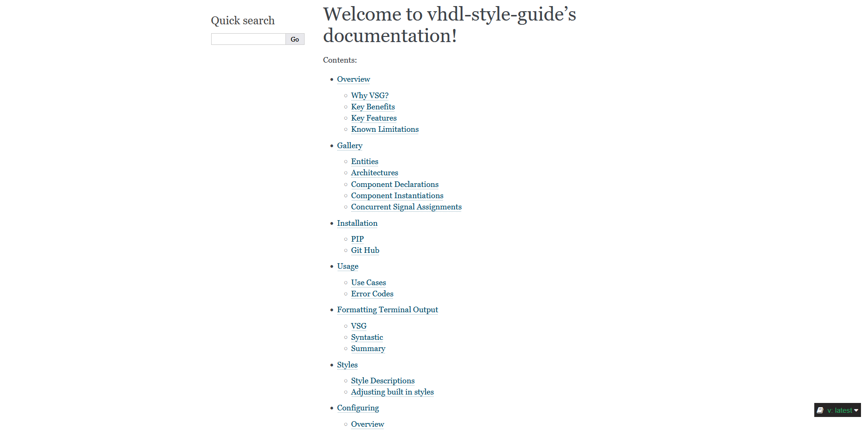The height and width of the screenshot is (431, 868).
Task: Select the Key Benefits link
Action: [373, 107]
